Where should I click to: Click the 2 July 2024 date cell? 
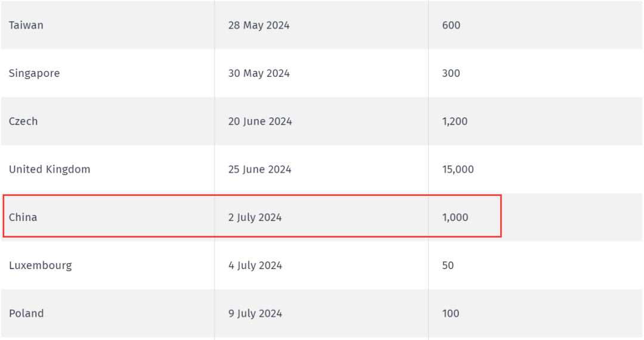(321, 217)
